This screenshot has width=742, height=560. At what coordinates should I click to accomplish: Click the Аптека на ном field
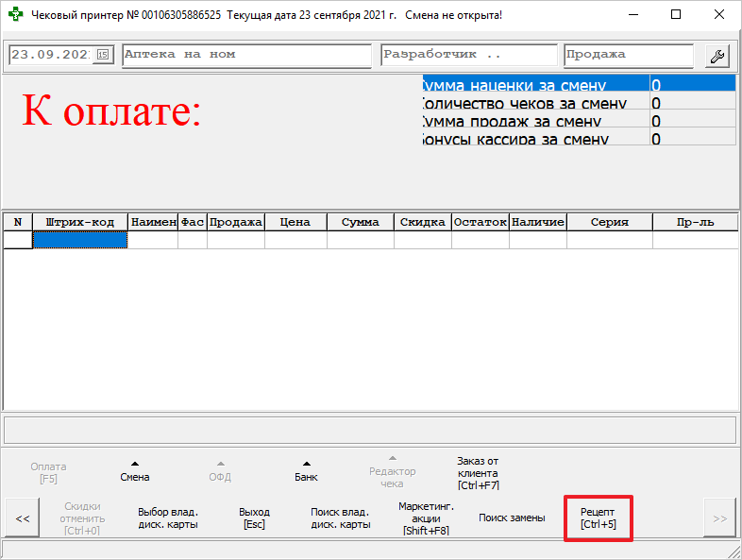click(x=246, y=55)
